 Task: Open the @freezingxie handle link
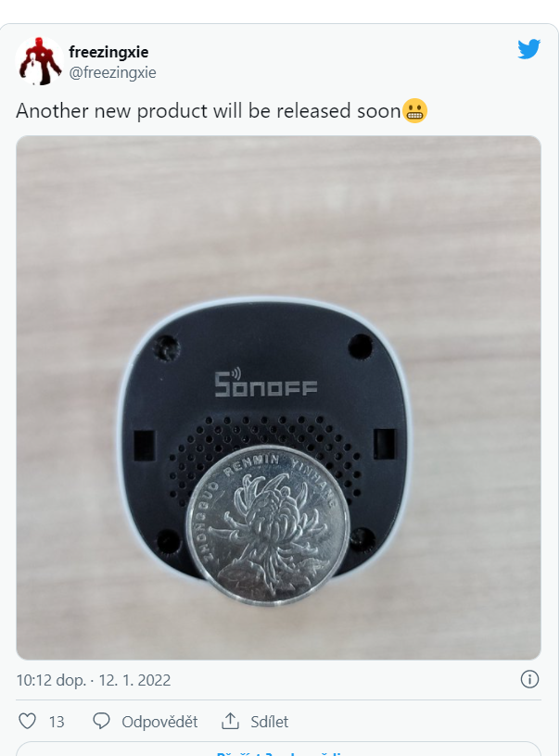[112, 73]
